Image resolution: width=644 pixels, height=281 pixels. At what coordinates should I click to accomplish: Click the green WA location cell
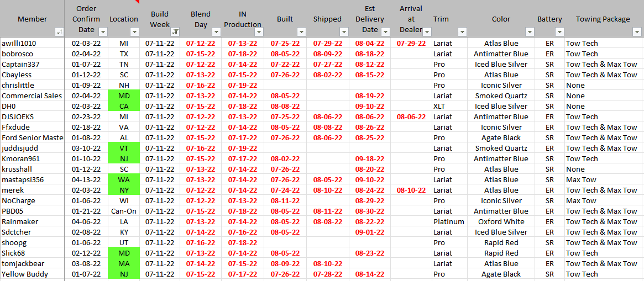(x=124, y=179)
